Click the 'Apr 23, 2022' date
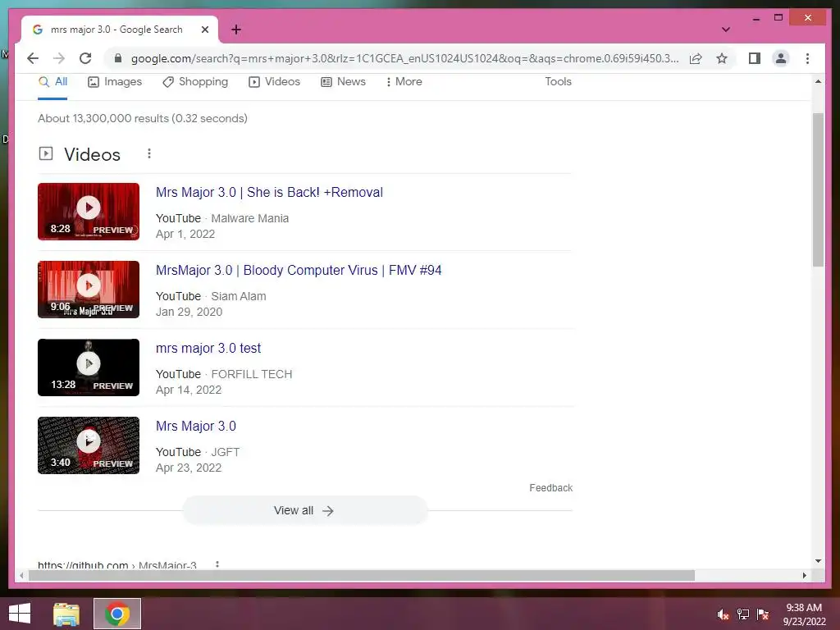 click(189, 468)
